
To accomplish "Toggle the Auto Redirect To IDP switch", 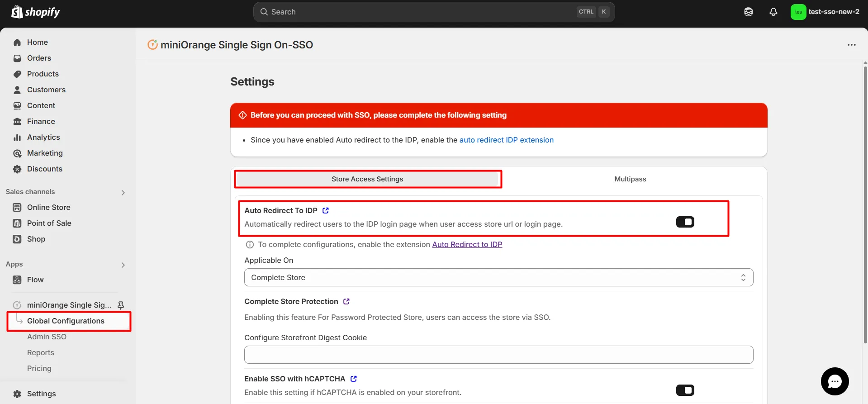I will point(685,222).
